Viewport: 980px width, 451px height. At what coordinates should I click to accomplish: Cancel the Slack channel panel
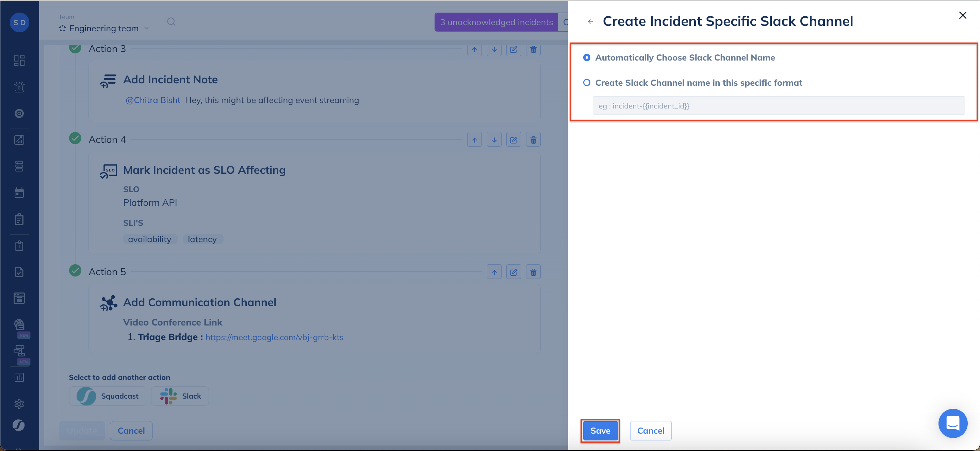650,431
